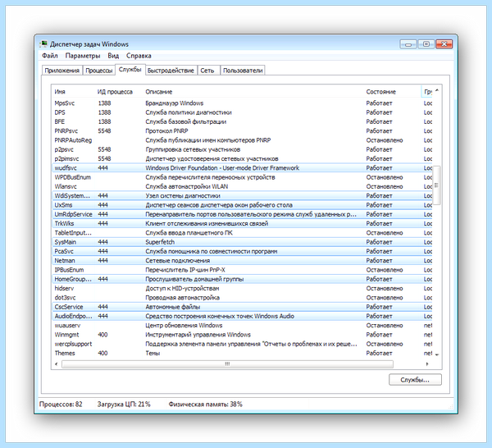Screen dimensions: 492x448
Task: Select the p2psvc service row
Action: (x=242, y=149)
